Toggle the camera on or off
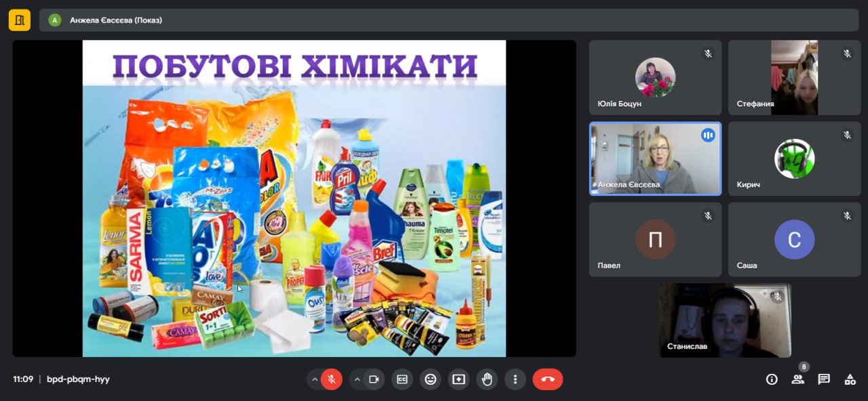This screenshot has width=868, height=401. pyautogui.click(x=374, y=379)
